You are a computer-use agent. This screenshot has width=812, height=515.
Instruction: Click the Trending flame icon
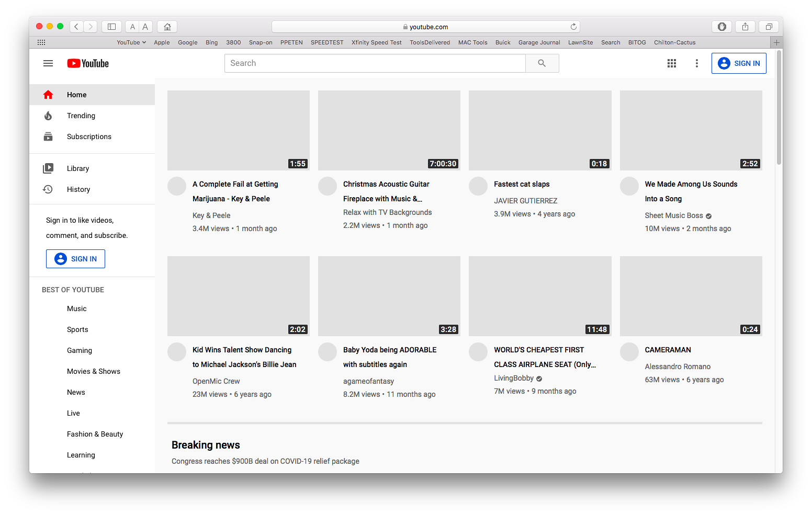pyautogui.click(x=48, y=116)
